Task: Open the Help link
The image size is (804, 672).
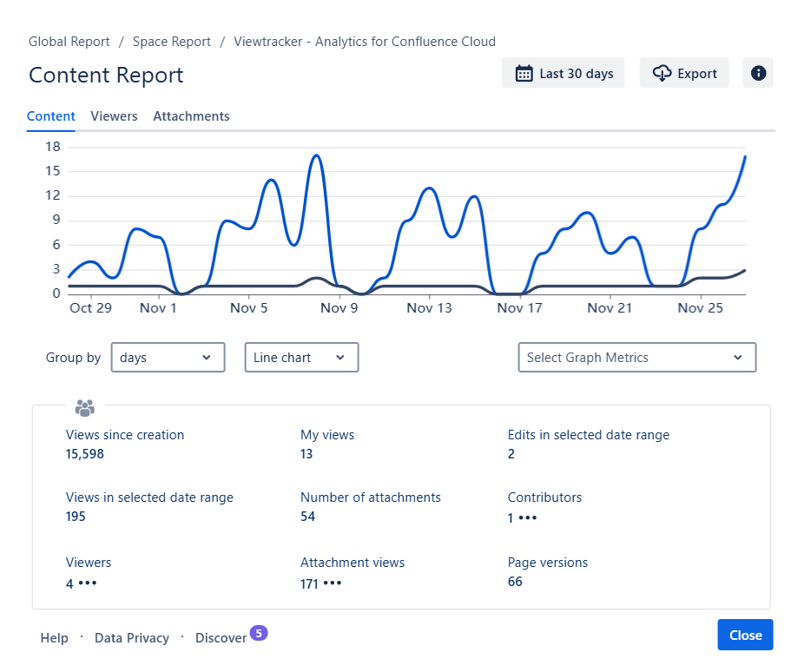Action: click(x=54, y=638)
